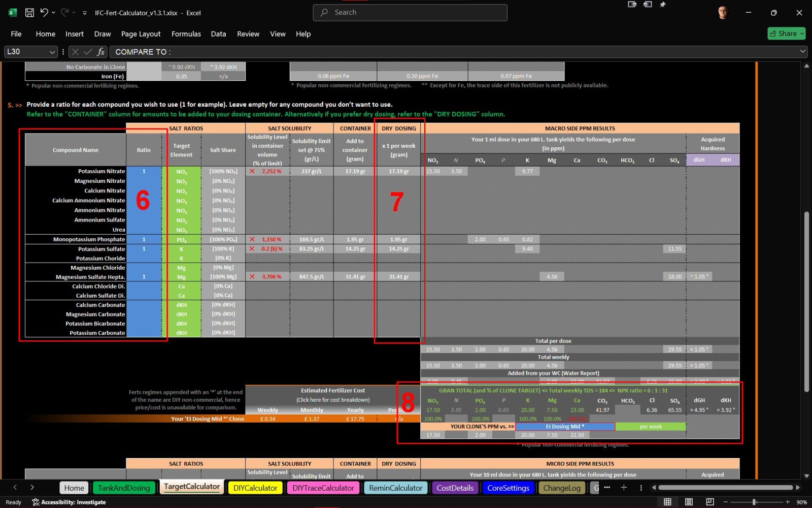Add a new sheet with plus icon
The width and height of the screenshot is (812, 508).
pos(624,488)
